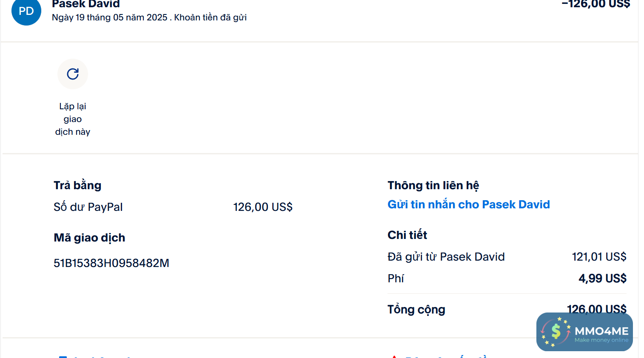Click the "Tổng cộng" total label
Image resolution: width=644 pixels, height=358 pixels.
416,310
